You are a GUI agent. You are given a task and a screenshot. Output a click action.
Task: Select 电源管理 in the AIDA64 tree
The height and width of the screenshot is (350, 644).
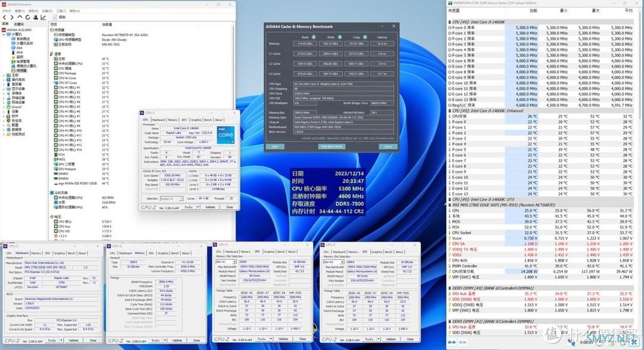(20, 61)
